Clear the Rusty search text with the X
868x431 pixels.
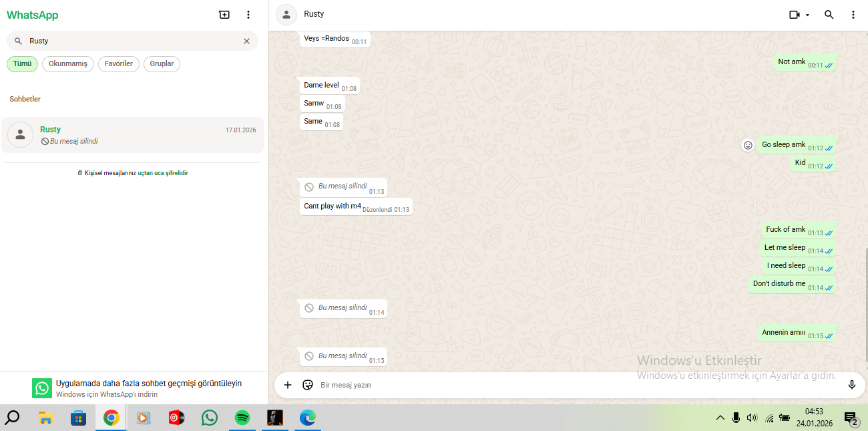[x=246, y=41]
